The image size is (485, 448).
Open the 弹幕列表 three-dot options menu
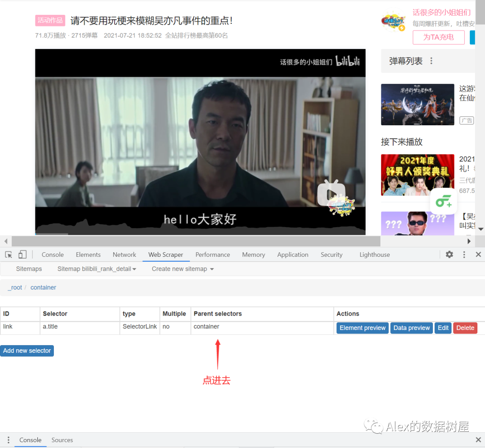click(x=432, y=61)
